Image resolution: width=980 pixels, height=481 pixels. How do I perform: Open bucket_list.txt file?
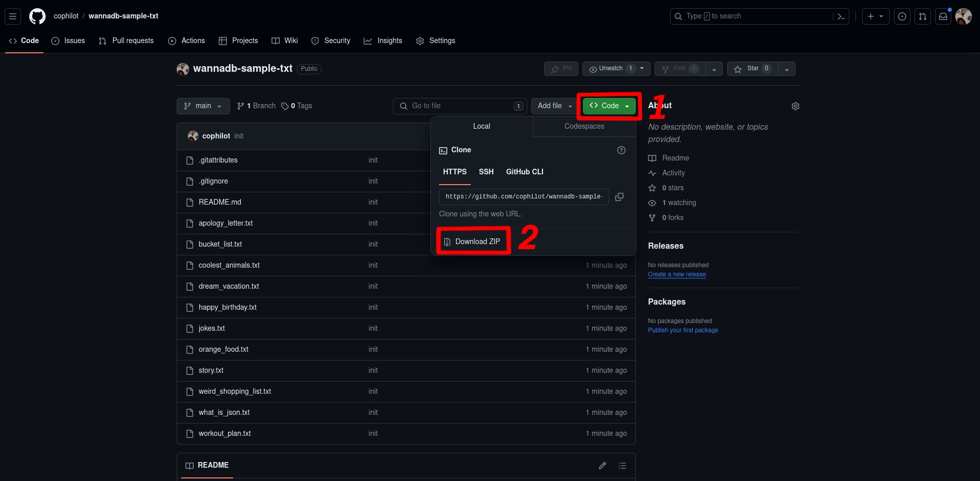[x=220, y=245]
